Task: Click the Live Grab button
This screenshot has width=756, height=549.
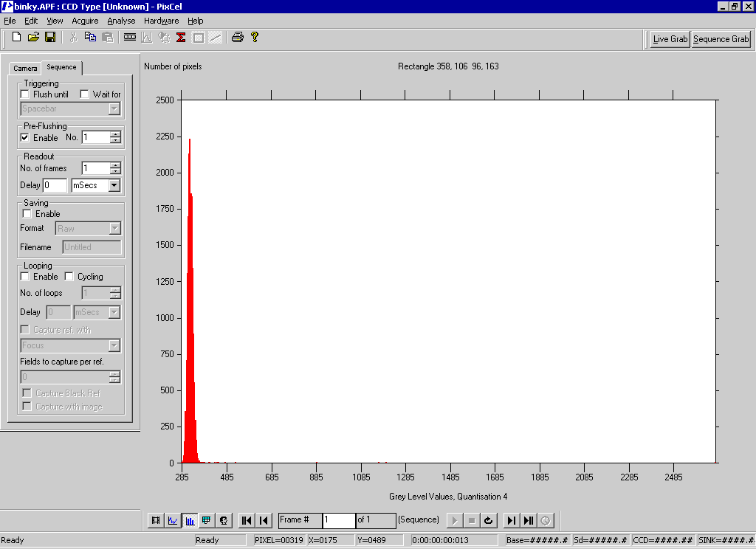Action: 670,39
